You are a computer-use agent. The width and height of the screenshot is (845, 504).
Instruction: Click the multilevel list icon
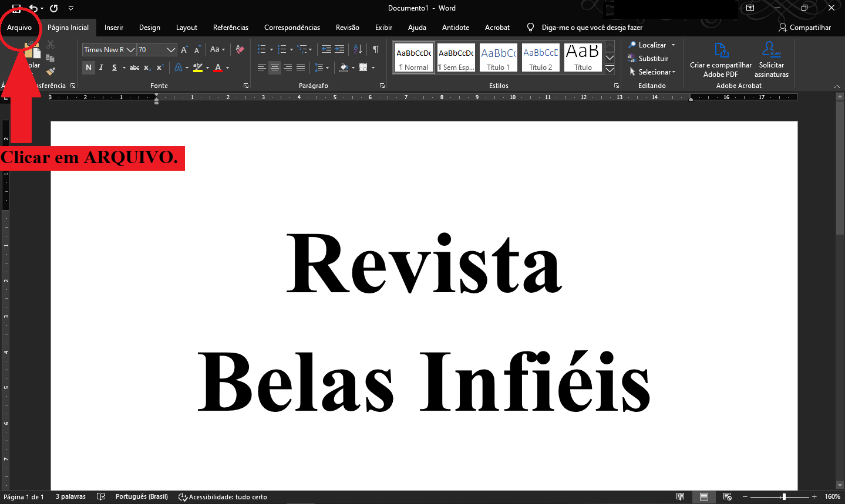point(302,49)
